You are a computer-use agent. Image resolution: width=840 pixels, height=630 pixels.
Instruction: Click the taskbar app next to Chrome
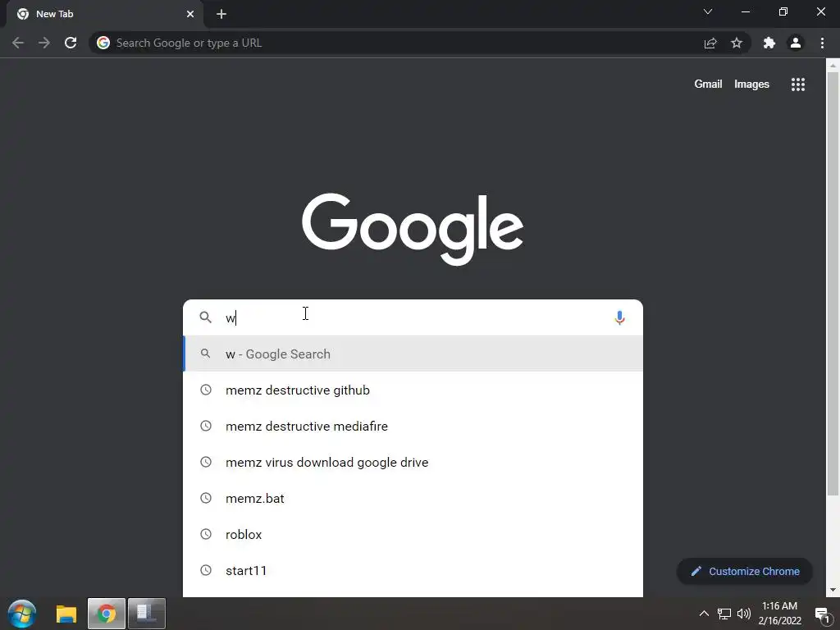[146, 614]
